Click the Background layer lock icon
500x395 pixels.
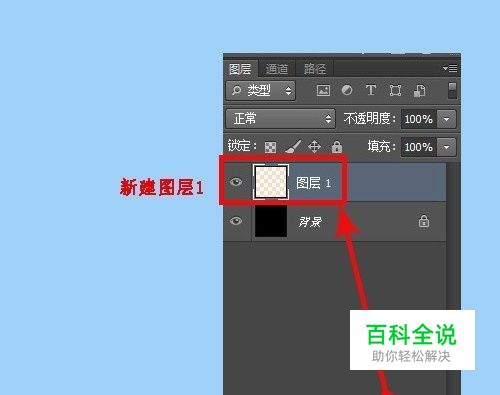424,221
